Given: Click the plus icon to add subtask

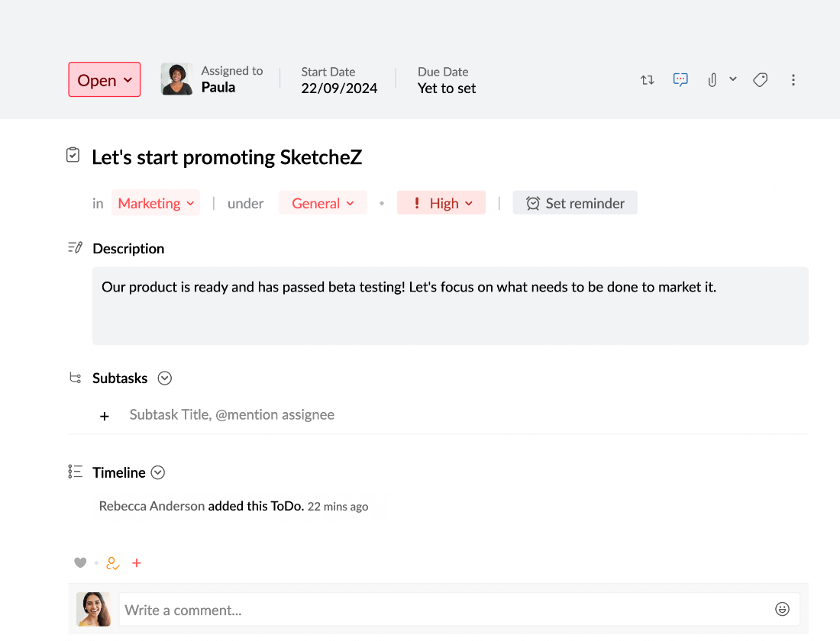Looking at the screenshot, I should 105,416.
